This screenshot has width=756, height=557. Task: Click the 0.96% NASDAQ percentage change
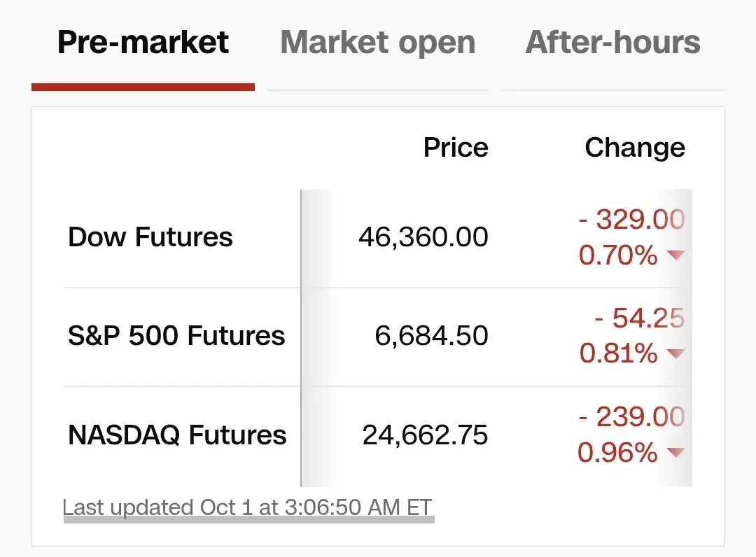[618, 453]
